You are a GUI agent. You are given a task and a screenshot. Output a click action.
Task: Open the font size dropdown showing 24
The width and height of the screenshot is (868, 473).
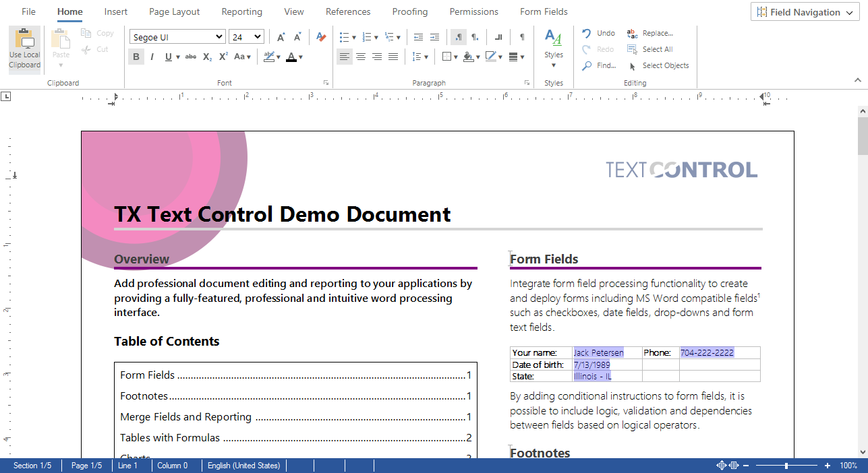coord(246,37)
